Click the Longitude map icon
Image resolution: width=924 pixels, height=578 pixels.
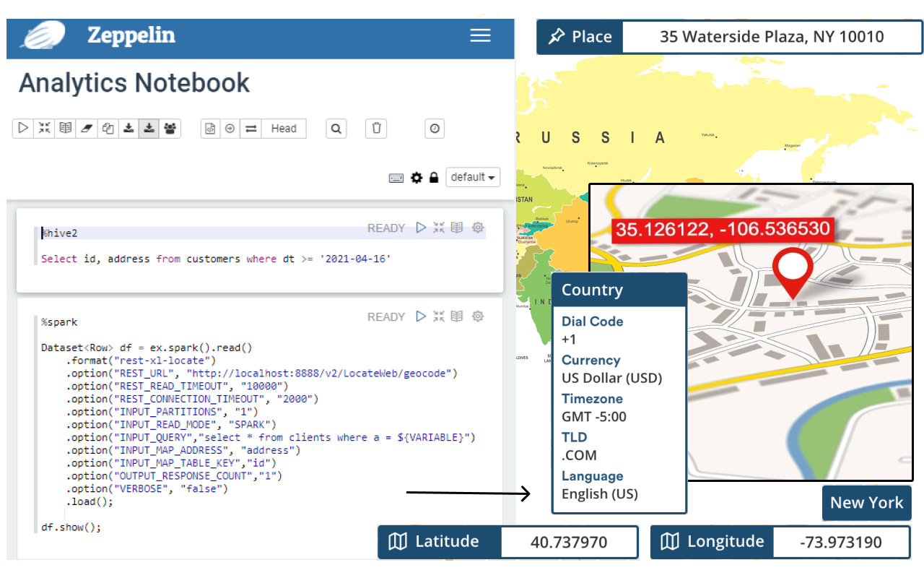pos(670,542)
